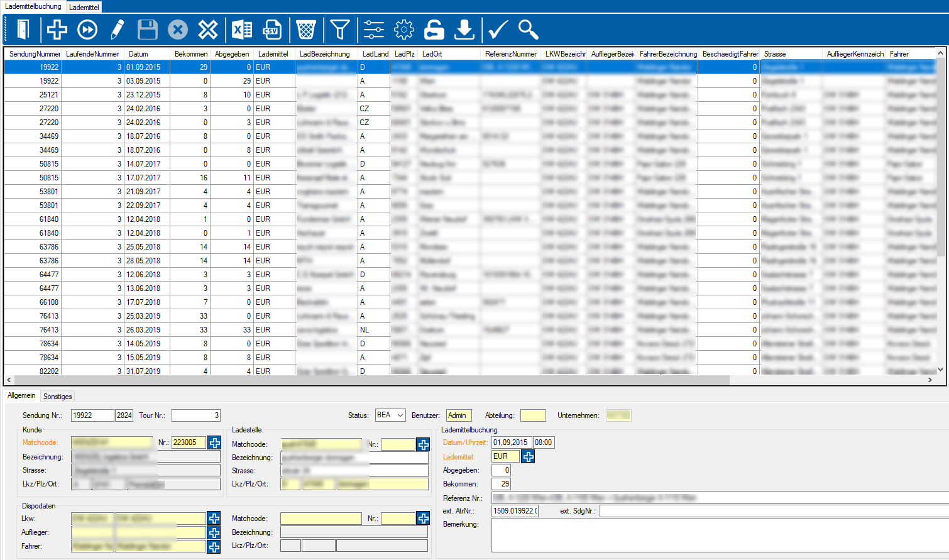949x560 pixels.
Task: Sort by Bekommen column header
Action: tap(190, 54)
